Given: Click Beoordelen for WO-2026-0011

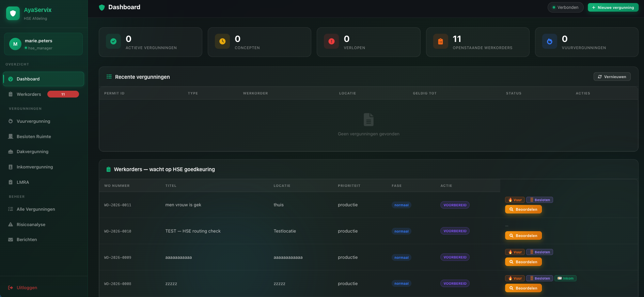Looking at the screenshot, I should click(x=523, y=209).
